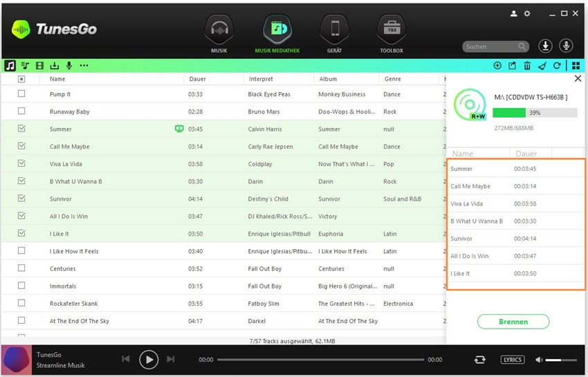
Task: Uncheck the Viva La Vida checkbox
Action: 21,163
